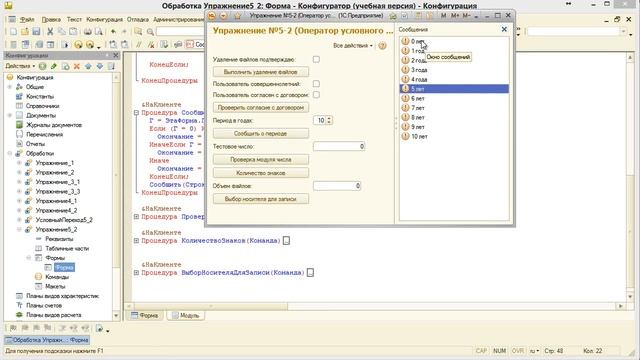Click the Save diskette icon in toolbar
The width and height of the screenshot is (640, 360).
click(x=36, y=31)
